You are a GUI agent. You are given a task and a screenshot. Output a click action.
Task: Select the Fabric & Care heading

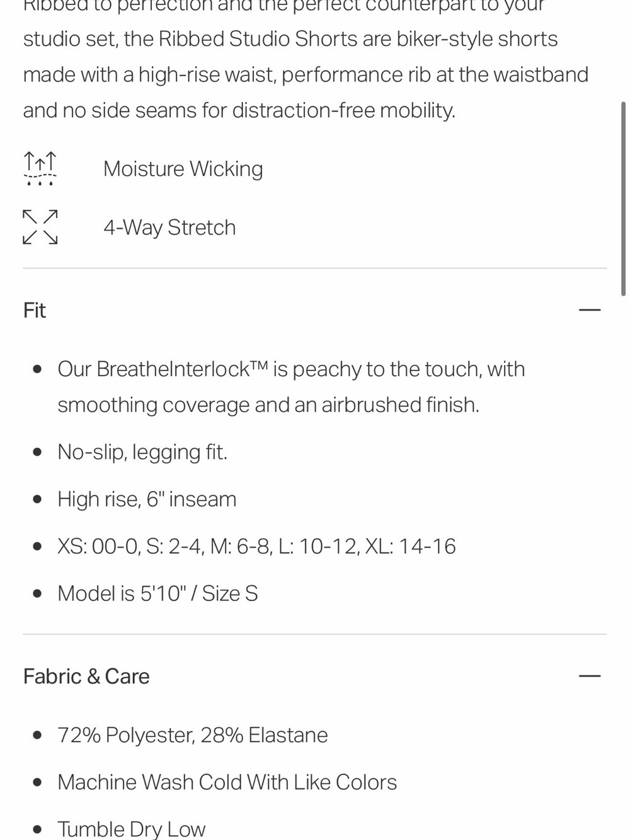tap(86, 676)
